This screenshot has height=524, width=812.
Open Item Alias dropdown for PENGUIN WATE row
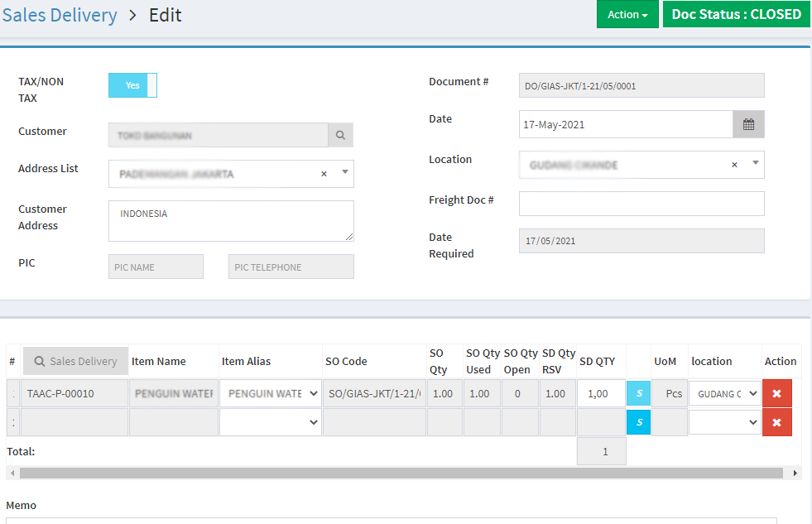tap(271, 393)
